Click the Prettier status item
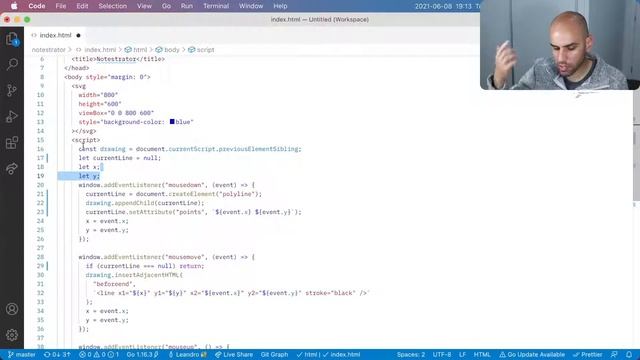Screen dimensions: 640x360 (x=587, y=355)
